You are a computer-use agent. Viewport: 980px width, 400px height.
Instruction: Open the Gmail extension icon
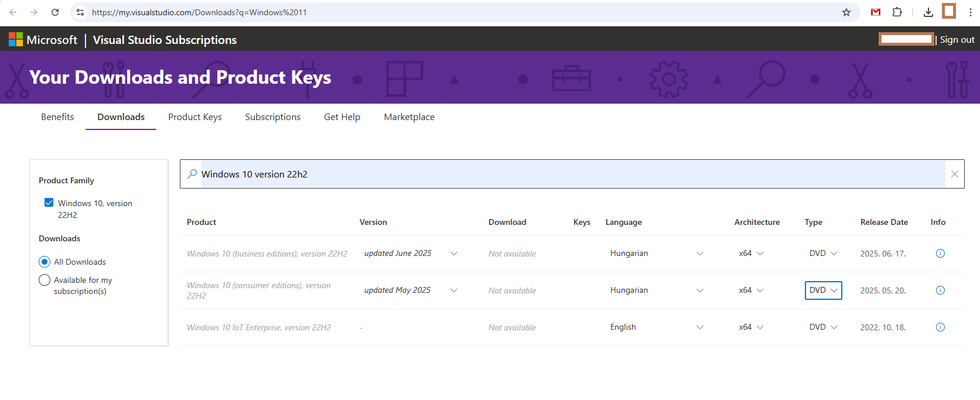(876, 12)
